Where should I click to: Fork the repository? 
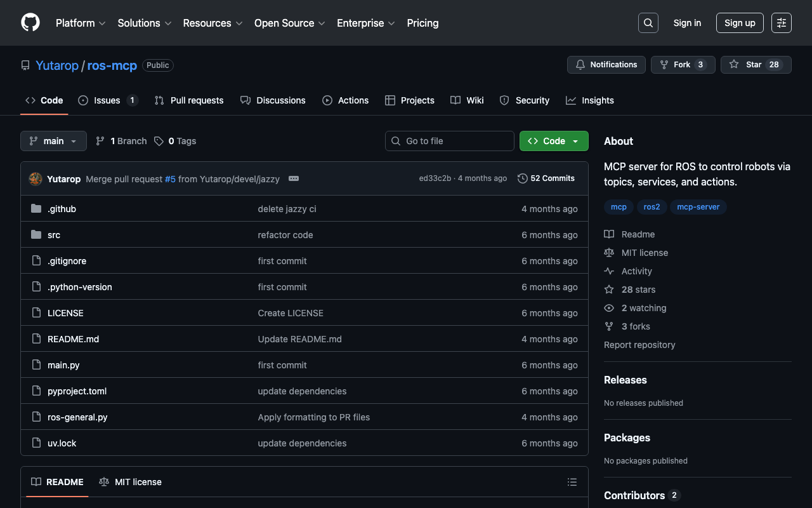tap(683, 65)
